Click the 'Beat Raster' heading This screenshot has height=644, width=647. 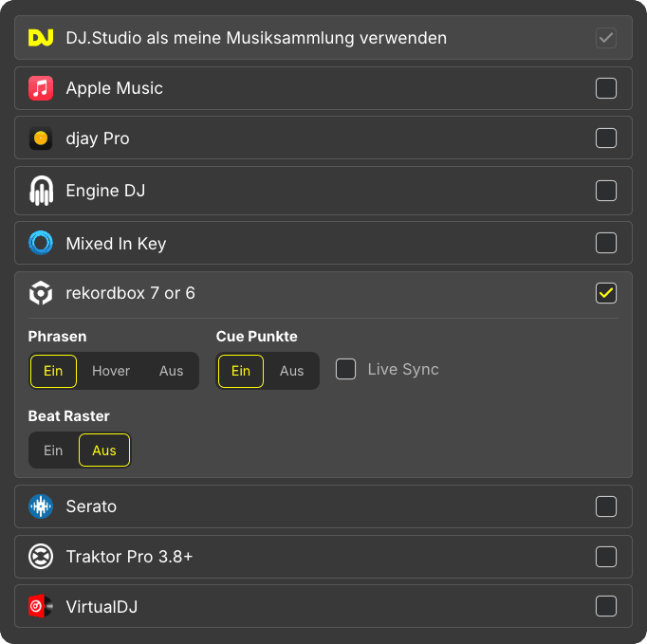pos(69,415)
